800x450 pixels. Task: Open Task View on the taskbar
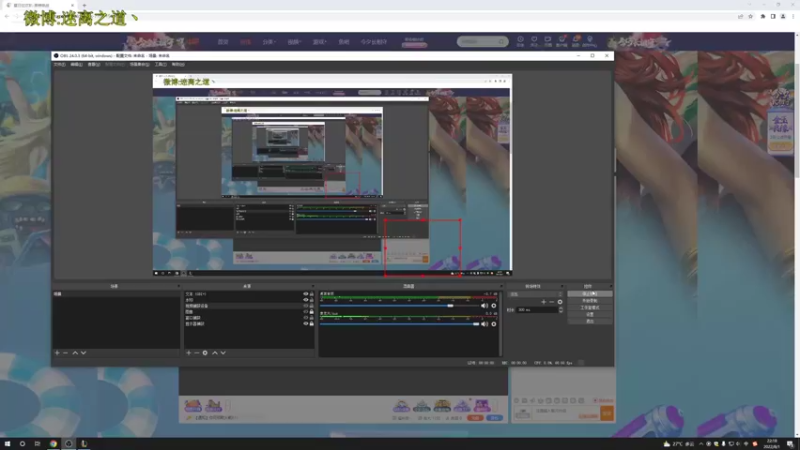(37, 444)
